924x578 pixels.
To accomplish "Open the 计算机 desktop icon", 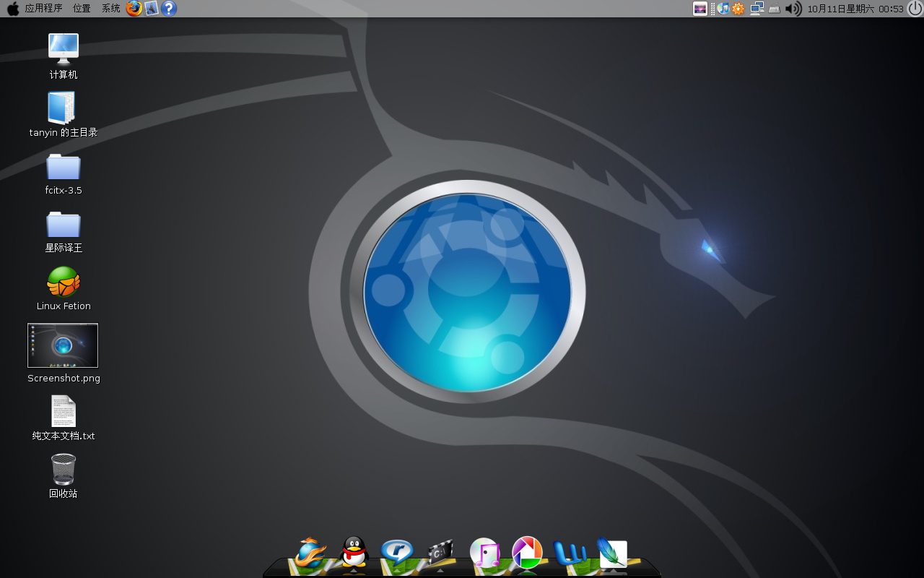I will [x=64, y=48].
